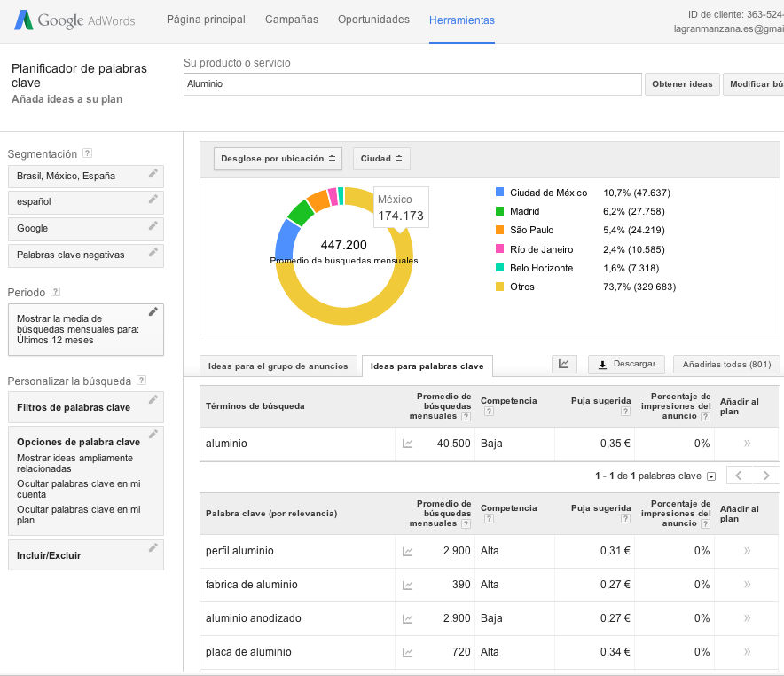Click the product search field containing Aluminio

pos(412,84)
